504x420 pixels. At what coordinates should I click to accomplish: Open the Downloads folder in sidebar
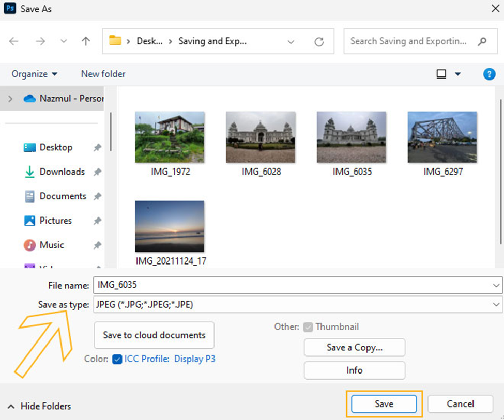(62, 172)
